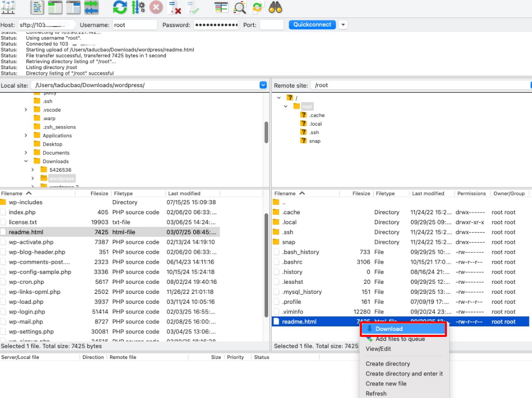This screenshot has width=532, height=398.
Task: Sort local list by Filesize header
Action: tap(93, 193)
